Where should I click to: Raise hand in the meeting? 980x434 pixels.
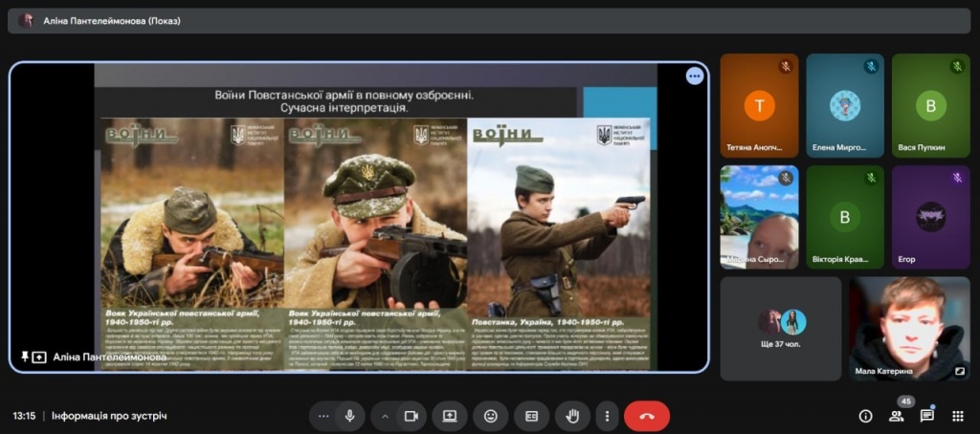(x=572, y=416)
